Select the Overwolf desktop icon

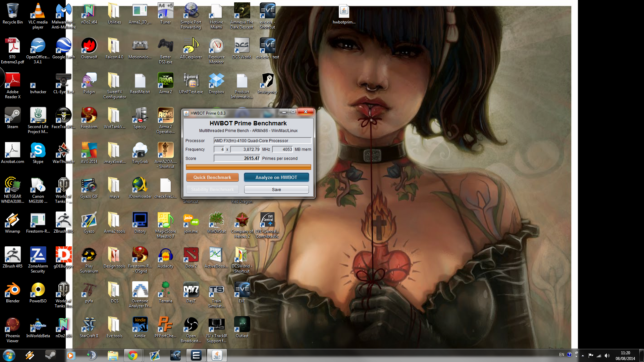click(89, 48)
